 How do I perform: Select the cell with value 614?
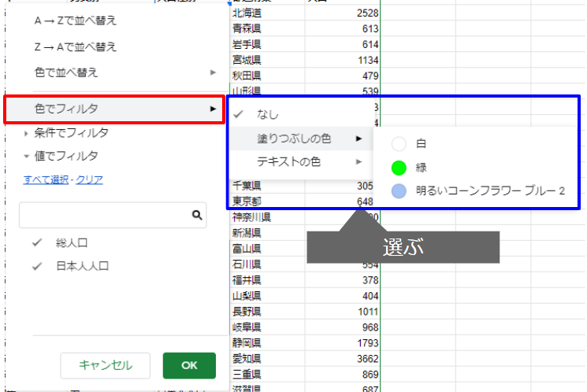(x=343, y=45)
